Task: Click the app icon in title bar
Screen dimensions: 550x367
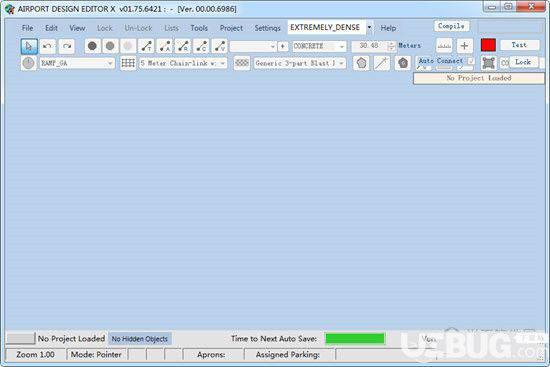Action: (10, 9)
